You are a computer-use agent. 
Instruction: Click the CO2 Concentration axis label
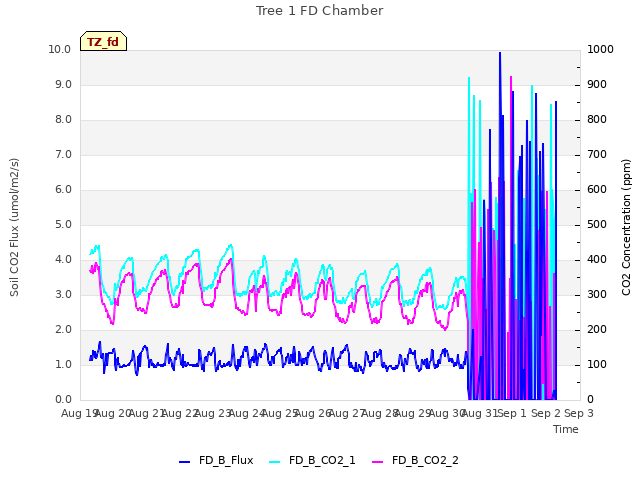pos(626,227)
